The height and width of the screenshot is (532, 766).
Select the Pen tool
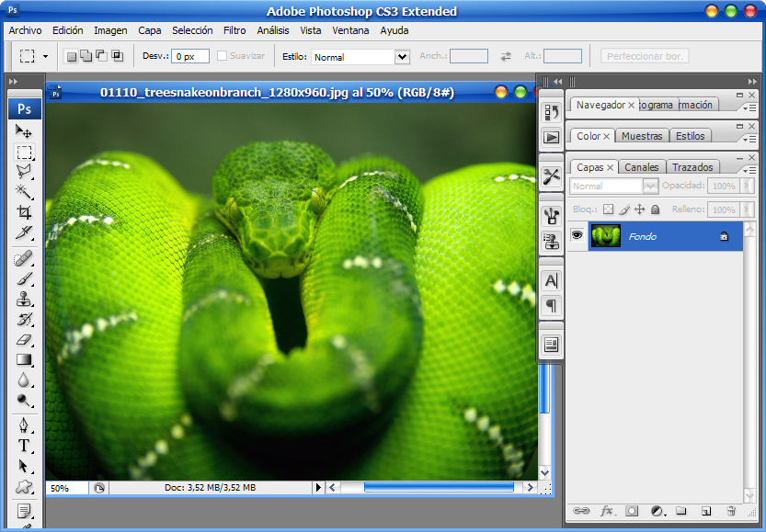pyautogui.click(x=24, y=425)
